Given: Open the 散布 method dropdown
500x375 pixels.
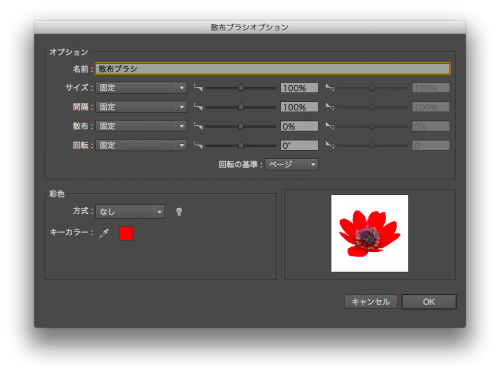Looking at the screenshot, I should [x=141, y=126].
